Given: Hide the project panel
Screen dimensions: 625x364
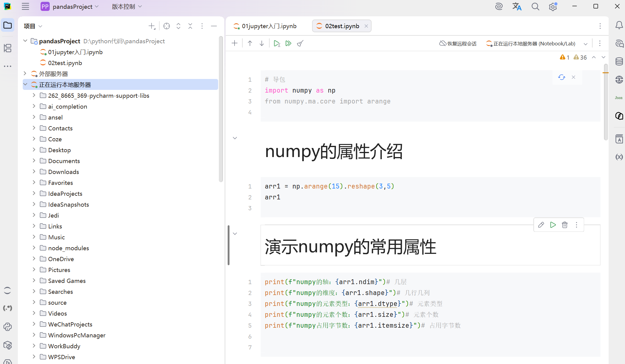Looking at the screenshot, I should tap(214, 26).
